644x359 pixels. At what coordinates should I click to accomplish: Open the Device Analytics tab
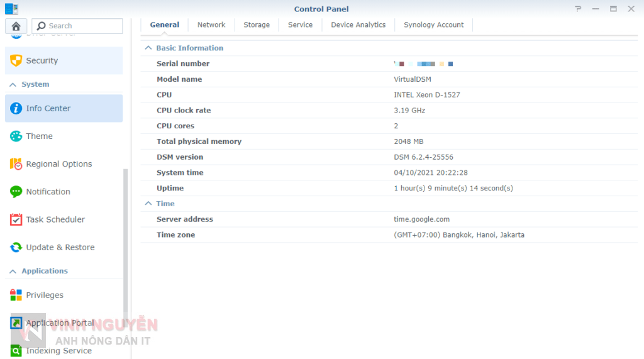pyautogui.click(x=358, y=25)
